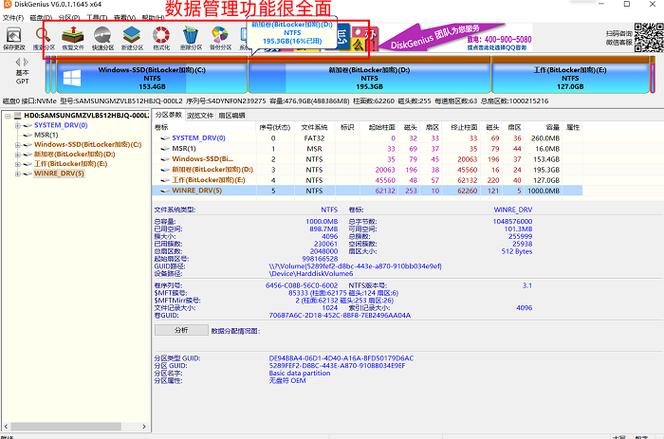
Task: Click FAT32 file system cell
Action: [314, 138]
